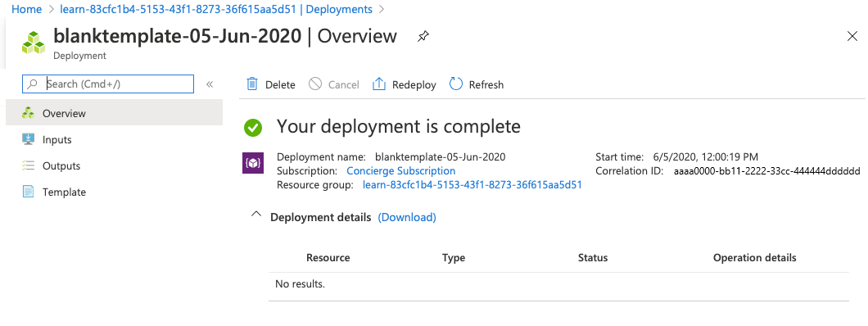Viewport: 868px width, 326px height.
Task: Click the start time 6/5/2020, 12:00:19 PM
Action: (706, 156)
